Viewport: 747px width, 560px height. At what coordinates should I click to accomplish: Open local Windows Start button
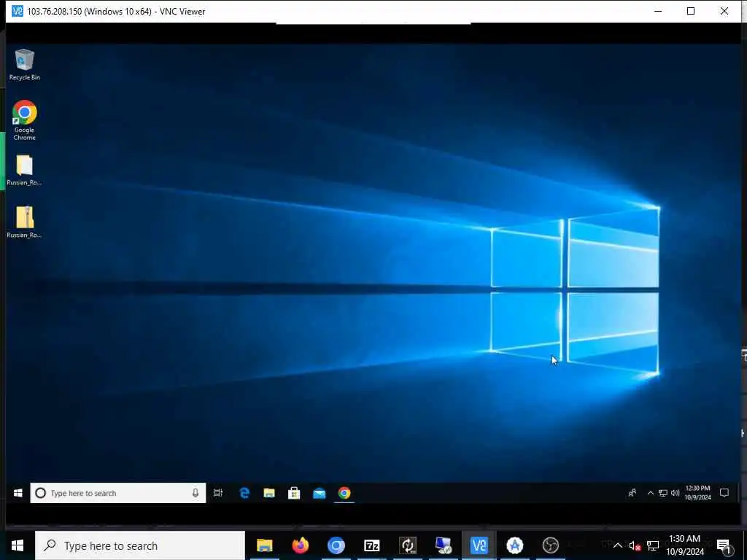click(x=18, y=545)
